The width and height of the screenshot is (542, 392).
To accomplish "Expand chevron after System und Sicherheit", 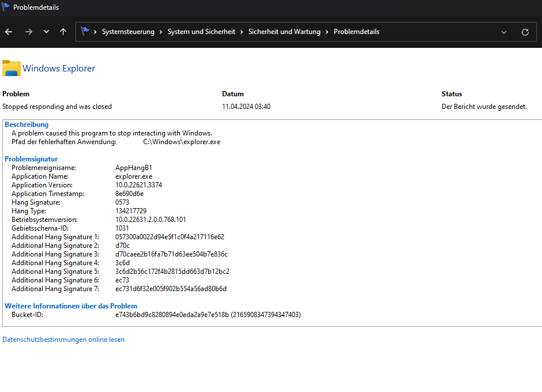I will point(241,32).
